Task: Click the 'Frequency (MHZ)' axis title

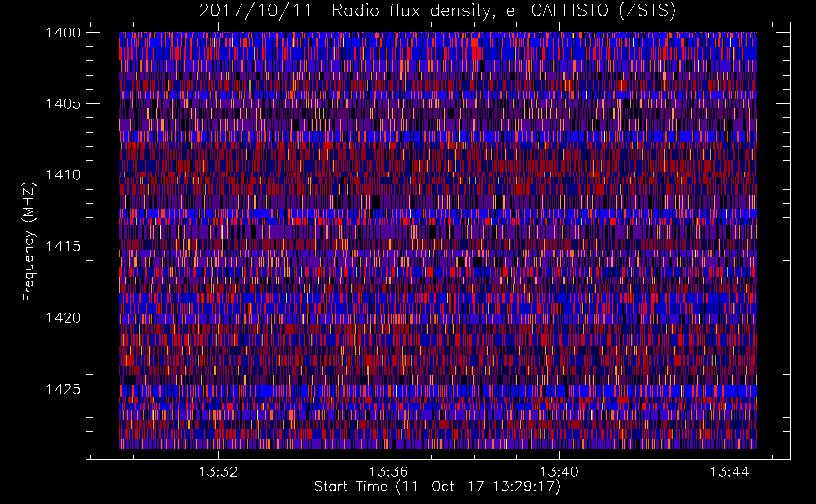Action: tap(29, 242)
